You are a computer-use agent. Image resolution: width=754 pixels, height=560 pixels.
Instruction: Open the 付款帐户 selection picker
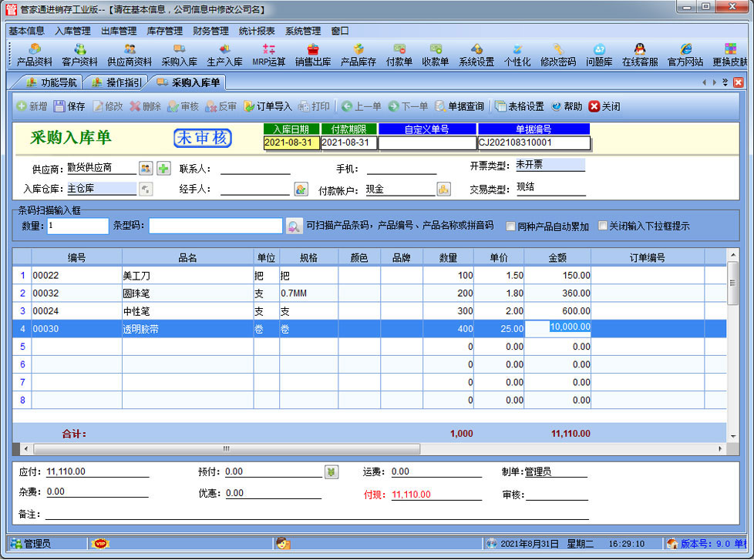(x=443, y=189)
